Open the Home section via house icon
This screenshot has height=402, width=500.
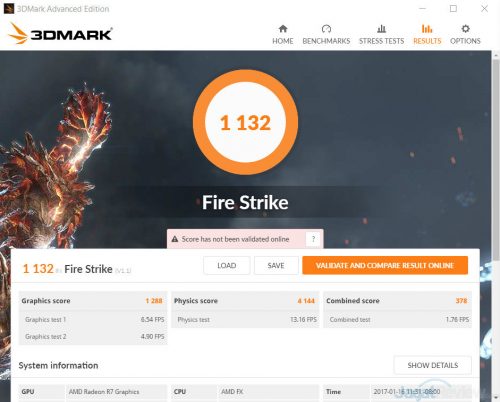click(283, 29)
